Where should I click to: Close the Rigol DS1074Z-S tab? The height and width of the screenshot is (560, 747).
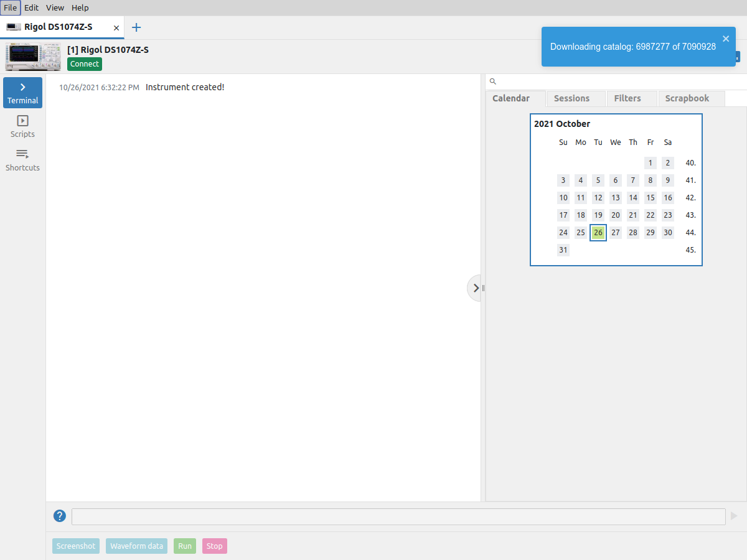[x=116, y=28]
